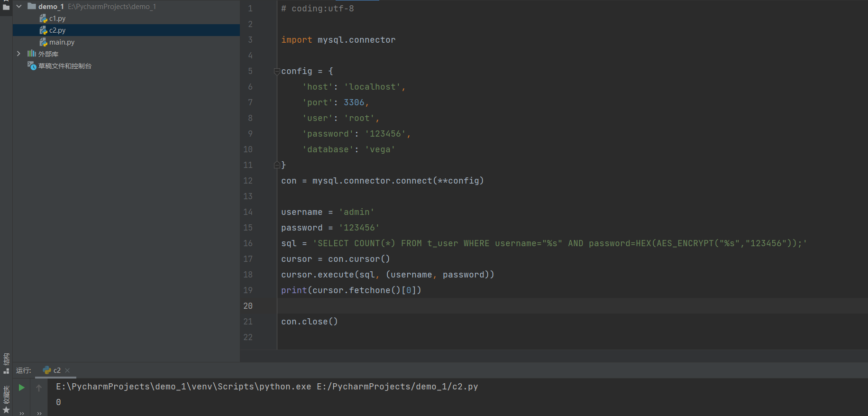The height and width of the screenshot is (416, 868).
Task: Click the con.close() line
Action: 310,322
